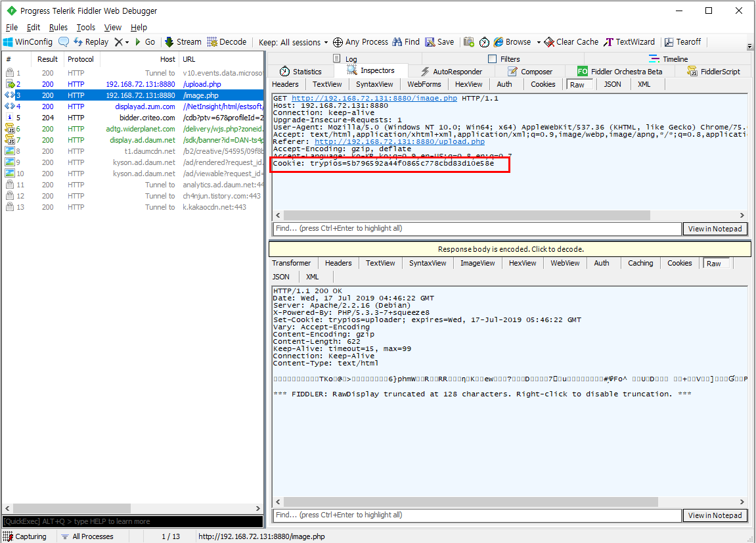This screenshot has width=756, height=543.
Task: Switch to the Log tab
Action: coord(345,59)
